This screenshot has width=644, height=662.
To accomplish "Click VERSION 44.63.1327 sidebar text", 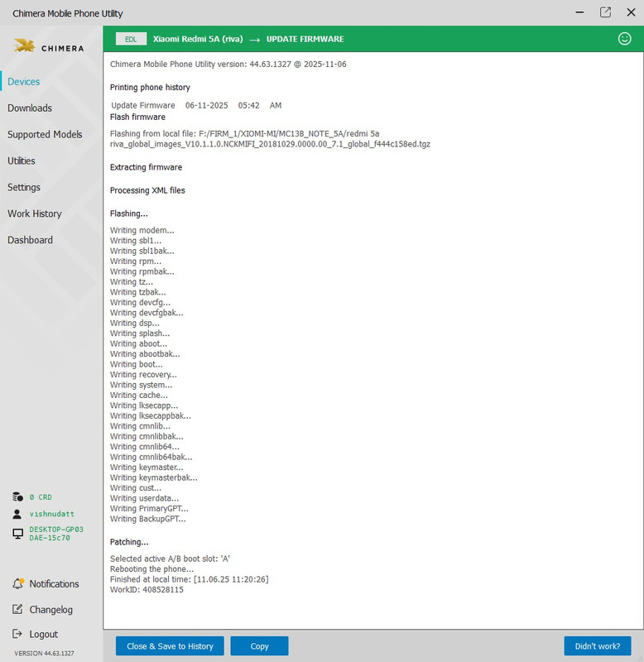I will tap(44, 653).
